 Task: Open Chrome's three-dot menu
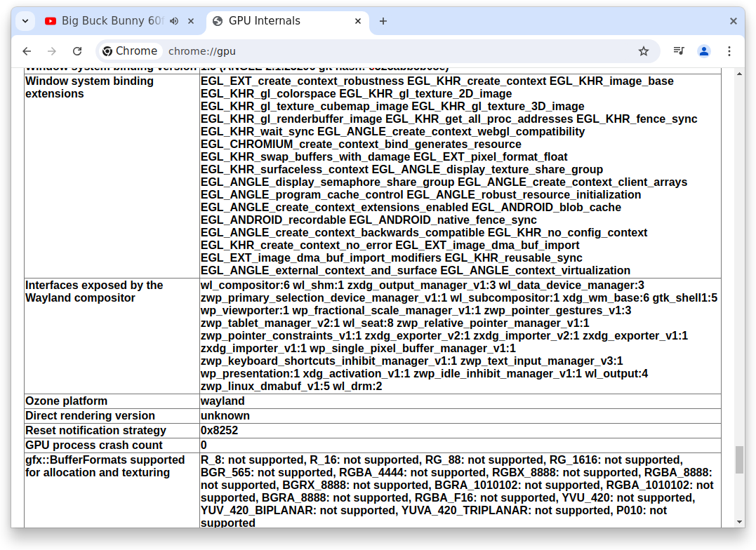tap(731, 51)
